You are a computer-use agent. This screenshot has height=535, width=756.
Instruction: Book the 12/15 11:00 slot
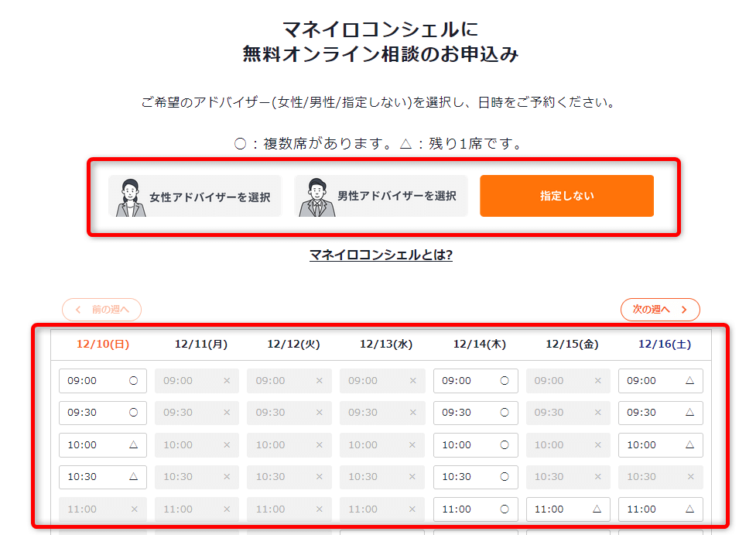pyautogui.click(x=568, y=509)
